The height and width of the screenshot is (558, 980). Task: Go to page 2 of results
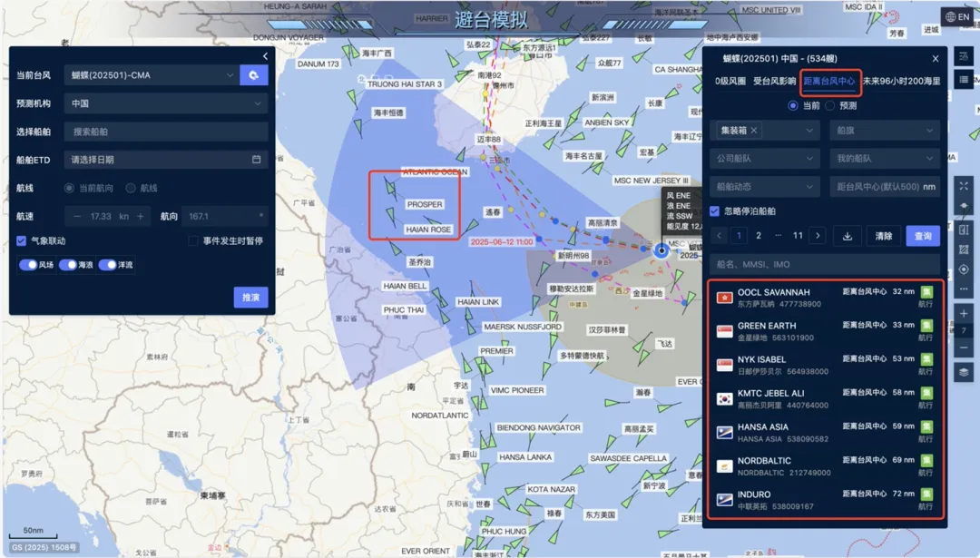coord(759,236)
